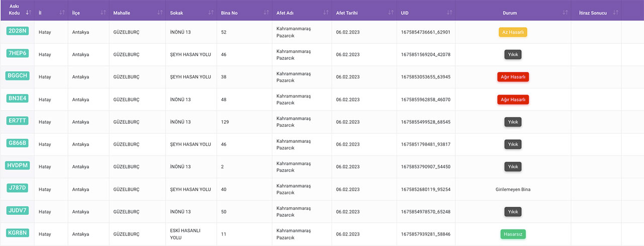Sort by Afet Adı arrow icon

[x=326, y=13]
